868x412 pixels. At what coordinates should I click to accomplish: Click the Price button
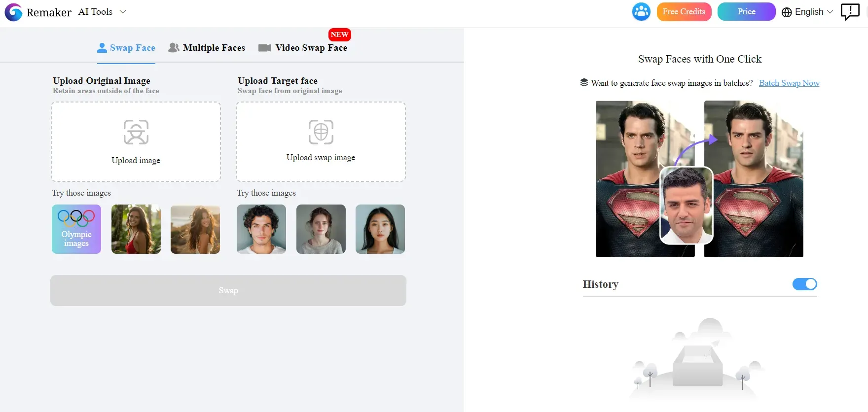click(746, 12)
